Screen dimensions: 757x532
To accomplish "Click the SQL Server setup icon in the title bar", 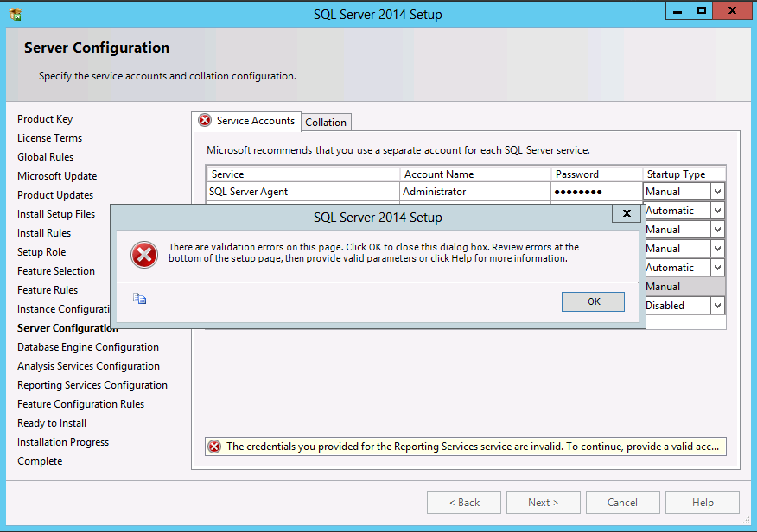I will coord(16,14).
